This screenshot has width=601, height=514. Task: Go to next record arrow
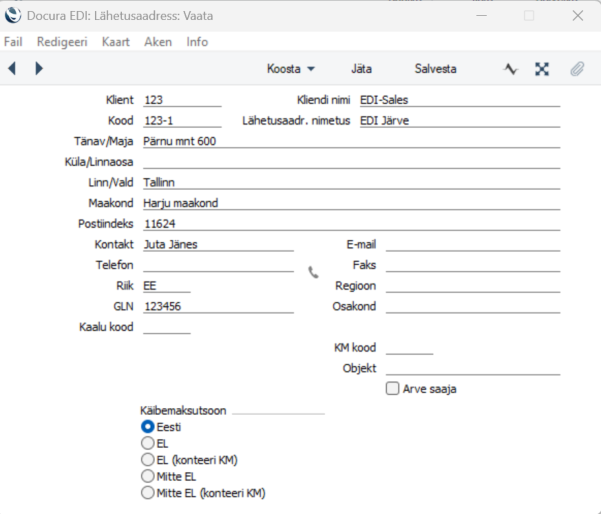pyautogui.click(x=39, y=69)
